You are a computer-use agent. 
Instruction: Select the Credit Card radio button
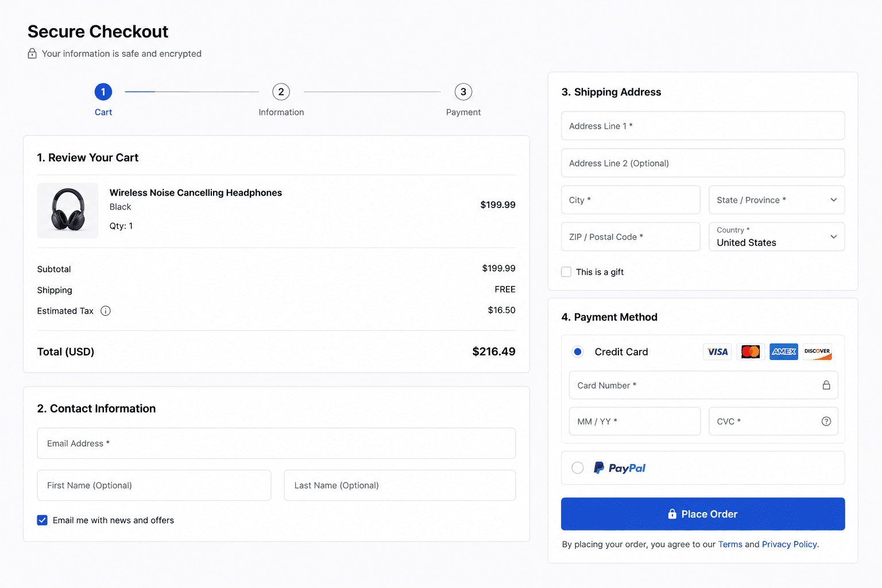tap(578, 352)
